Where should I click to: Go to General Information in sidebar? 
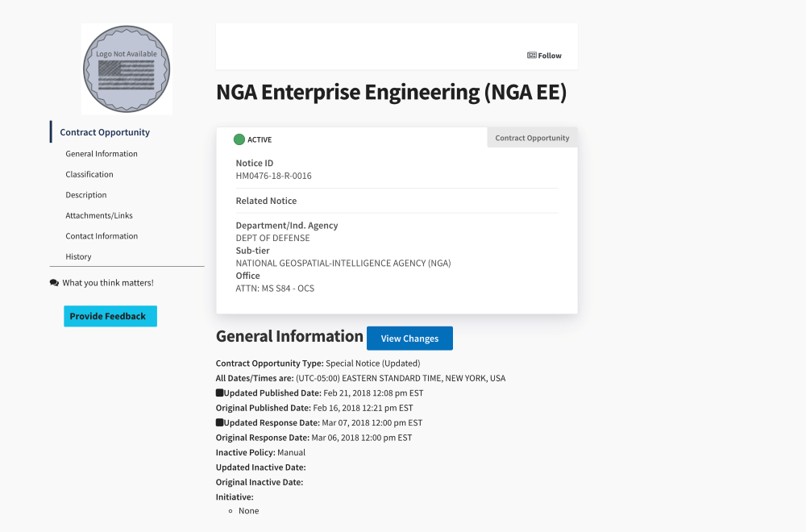(102, 154)
